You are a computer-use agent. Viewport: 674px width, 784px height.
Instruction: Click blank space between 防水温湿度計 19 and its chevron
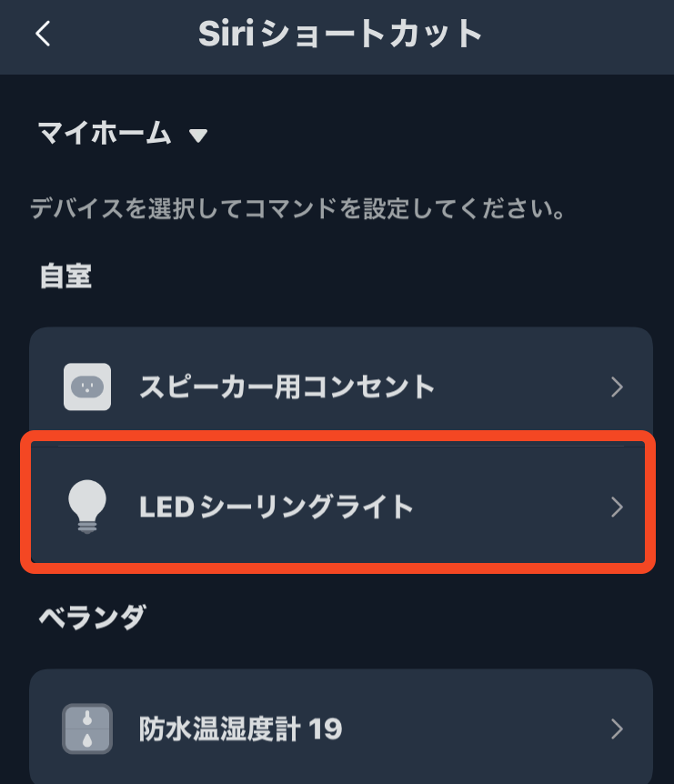(473, 729)
